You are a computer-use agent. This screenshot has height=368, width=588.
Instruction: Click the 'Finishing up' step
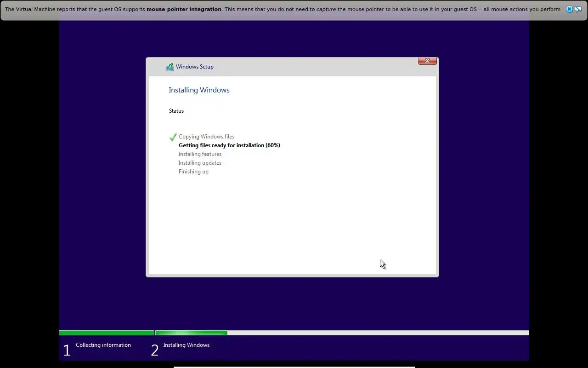coord(193,172)
